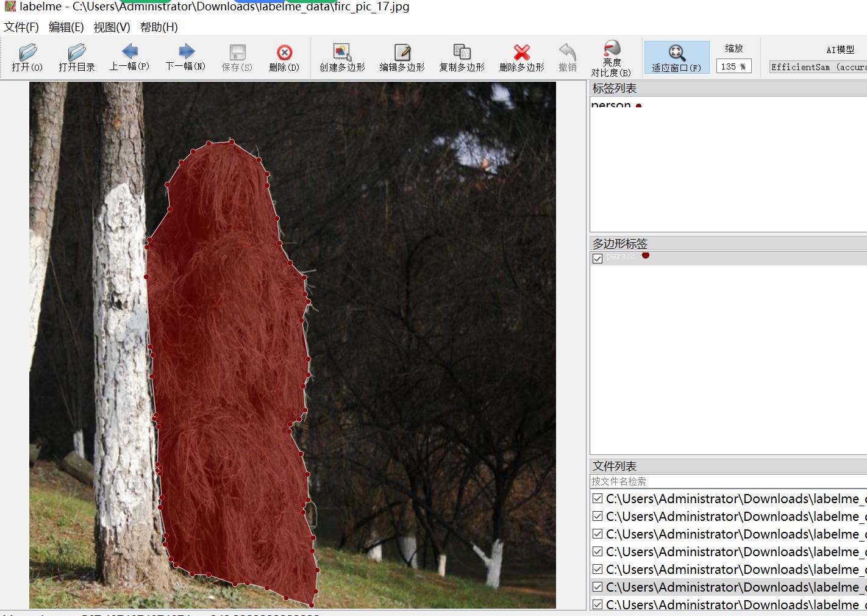
Task: Select person in the label list
Action: pyautogui.click(x=612, y=105)
